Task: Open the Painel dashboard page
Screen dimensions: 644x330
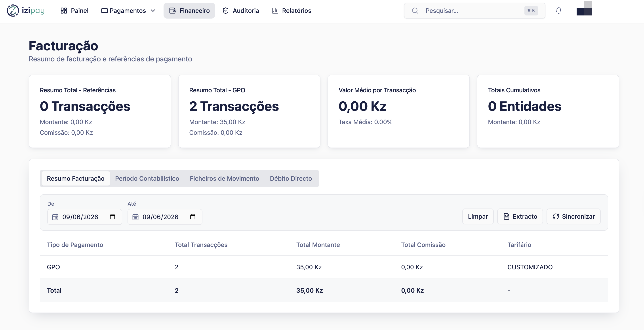Action: [74, 11]
